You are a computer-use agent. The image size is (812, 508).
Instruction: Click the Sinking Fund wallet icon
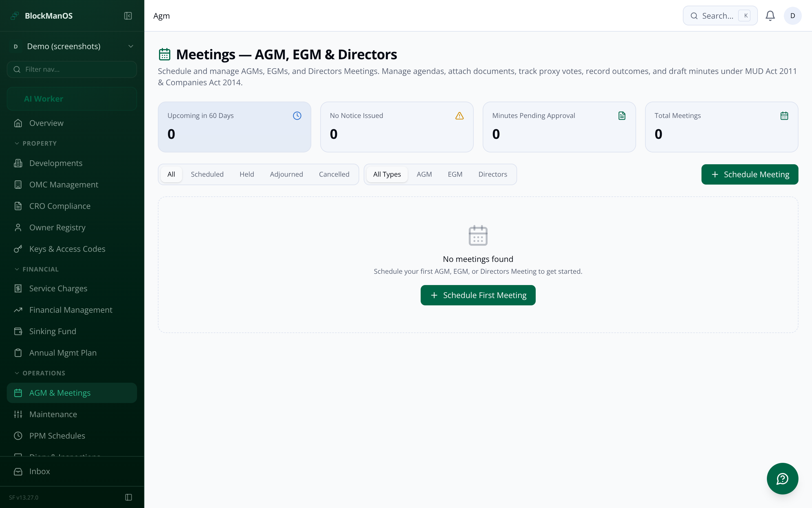(x=18, y=331)
